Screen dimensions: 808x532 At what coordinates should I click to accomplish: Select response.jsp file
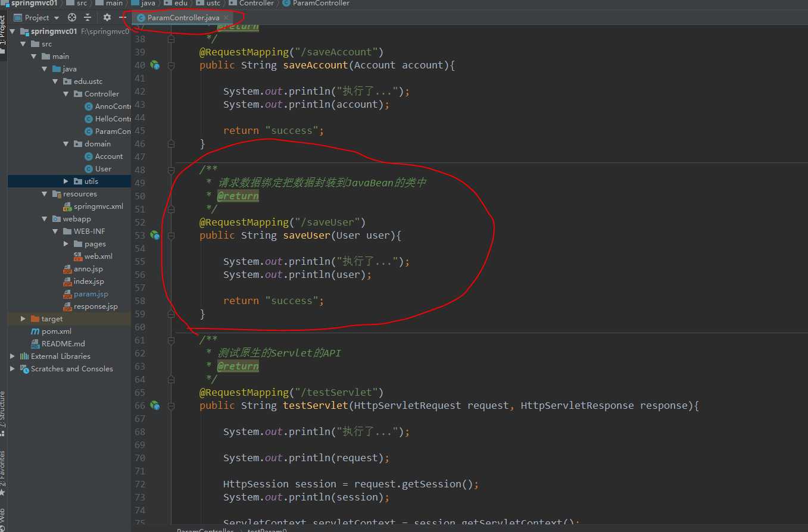click(91, 306)
